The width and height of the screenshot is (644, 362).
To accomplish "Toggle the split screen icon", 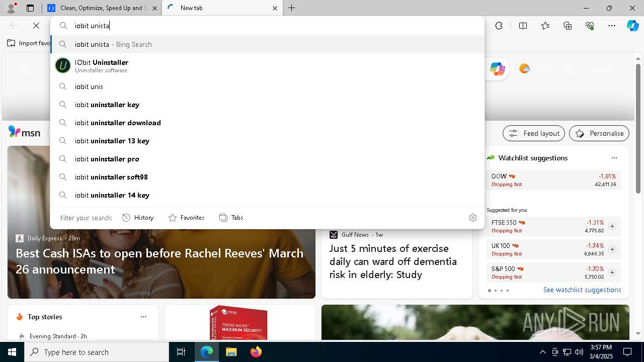I will click(523, 26).
